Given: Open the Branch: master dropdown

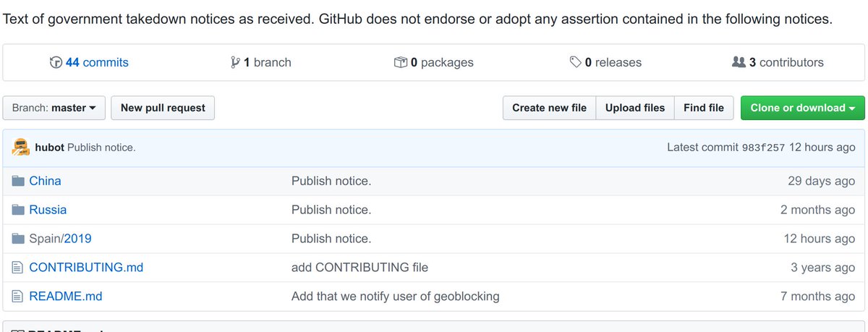Looking at the screenshot, I should click(54, 108).
